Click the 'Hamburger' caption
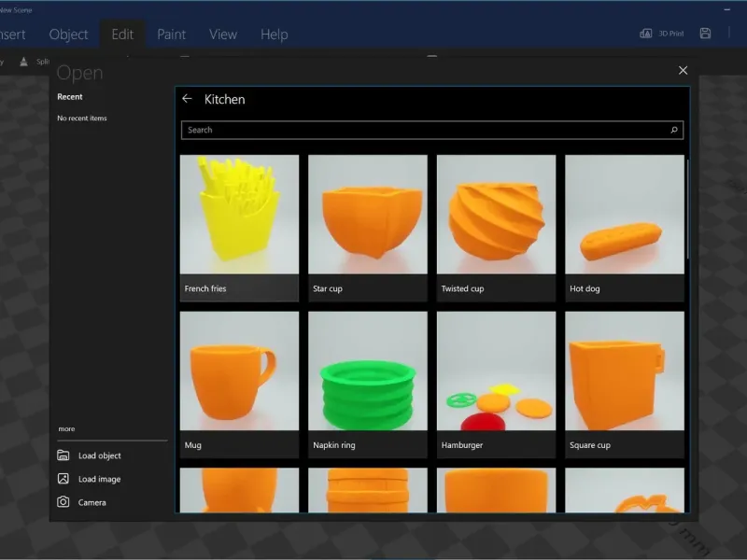The image size is (747, 560). coord(461,445)
